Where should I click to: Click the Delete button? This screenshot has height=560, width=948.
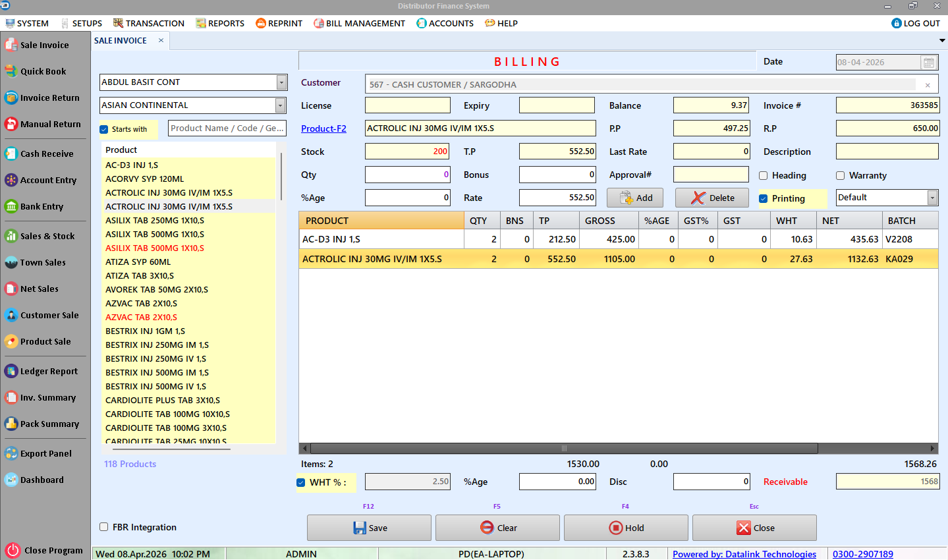point(712,198)
